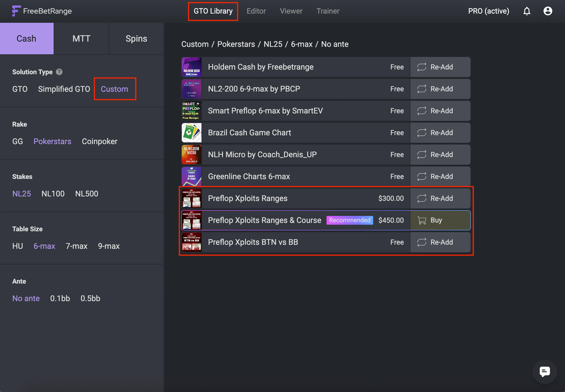Open the chat support bubble
The width and height of the screenshot is (565, 392).
coord(545,372)
